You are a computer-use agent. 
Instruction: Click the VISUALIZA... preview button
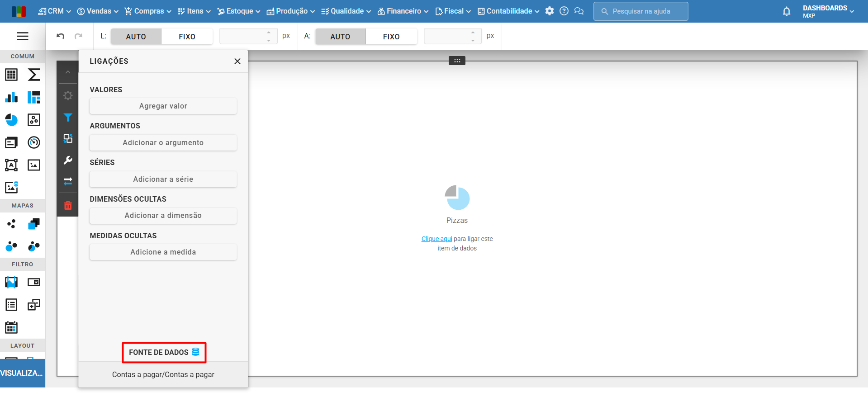coord(23,373)
